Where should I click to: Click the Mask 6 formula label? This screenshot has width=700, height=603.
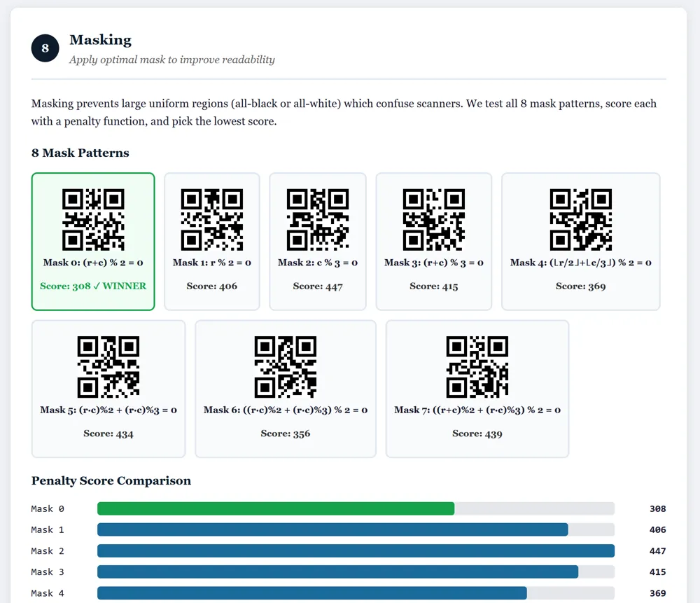point(286,410)
